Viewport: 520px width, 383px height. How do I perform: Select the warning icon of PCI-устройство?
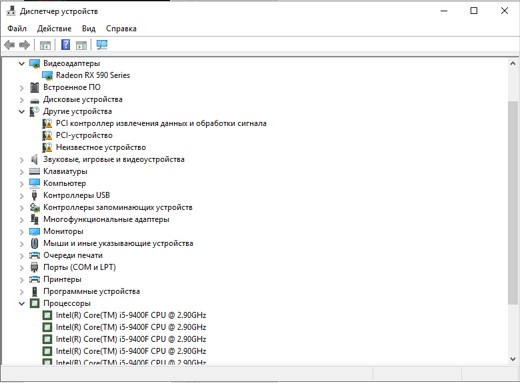pyautogui.click(x=47, y=135)
